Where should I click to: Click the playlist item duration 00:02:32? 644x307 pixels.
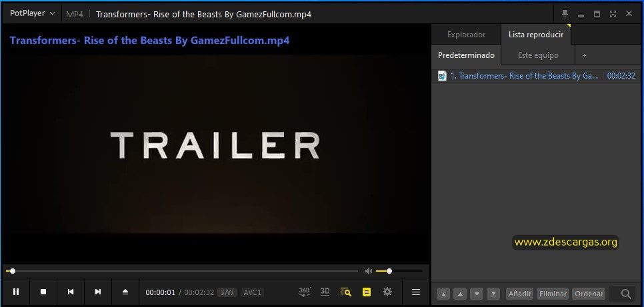(x=621, y=76)
